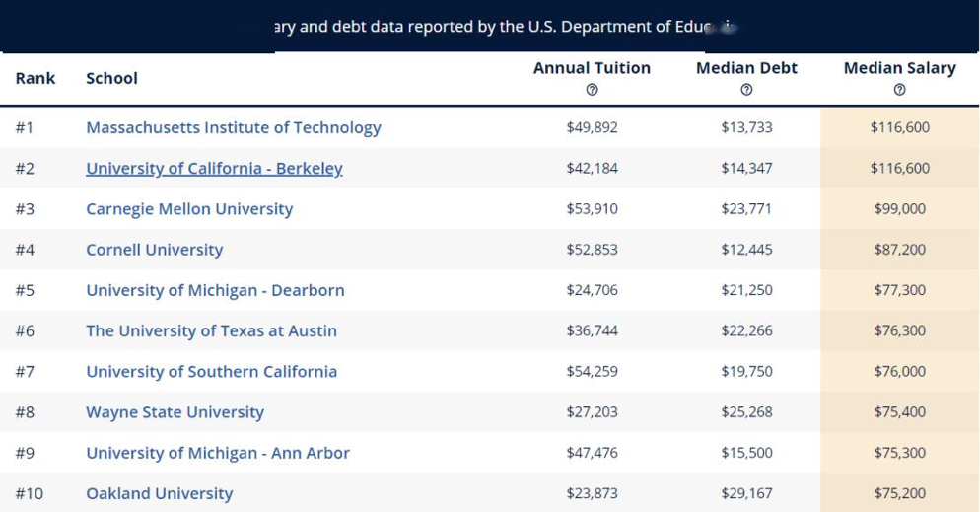Click the #1 rank cell
The height and width of the screenshot is (512, 980).
click(x=25, y=127)
